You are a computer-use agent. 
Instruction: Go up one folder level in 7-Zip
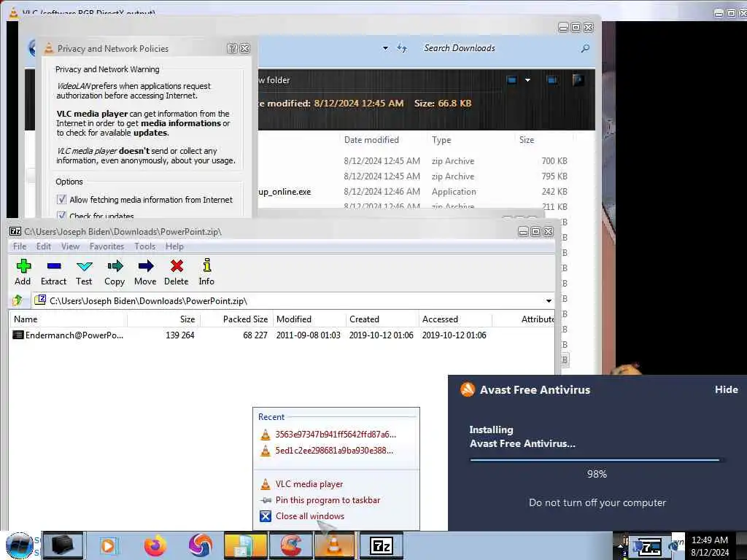pos(18,300)
